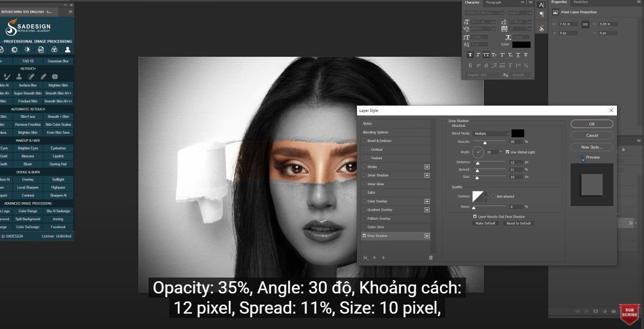Enable Satin effect checkbox
The width and height of the screenshot is (644, 329).
[x=364, y=192]
